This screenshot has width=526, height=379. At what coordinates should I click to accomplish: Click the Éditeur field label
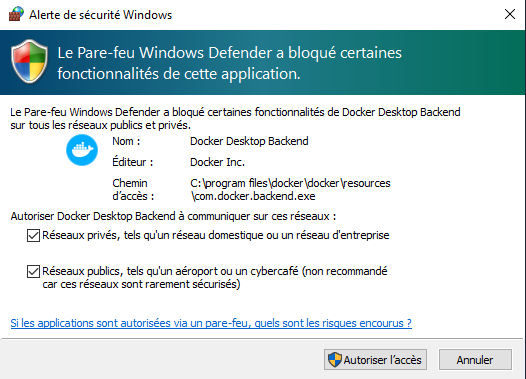point(133,162)
